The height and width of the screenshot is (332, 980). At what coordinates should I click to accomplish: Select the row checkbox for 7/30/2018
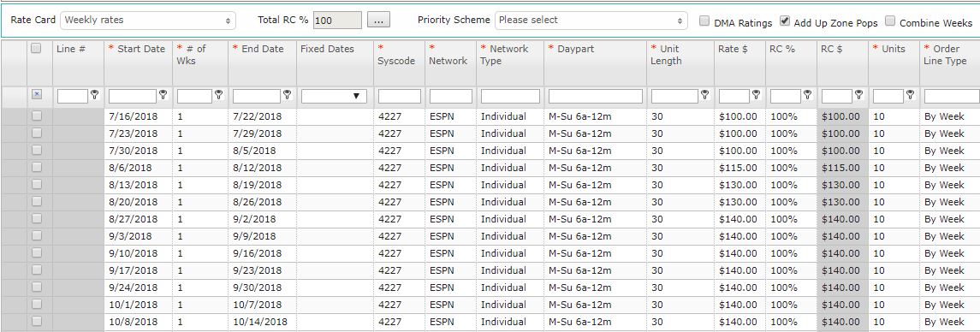coord(36,150)
